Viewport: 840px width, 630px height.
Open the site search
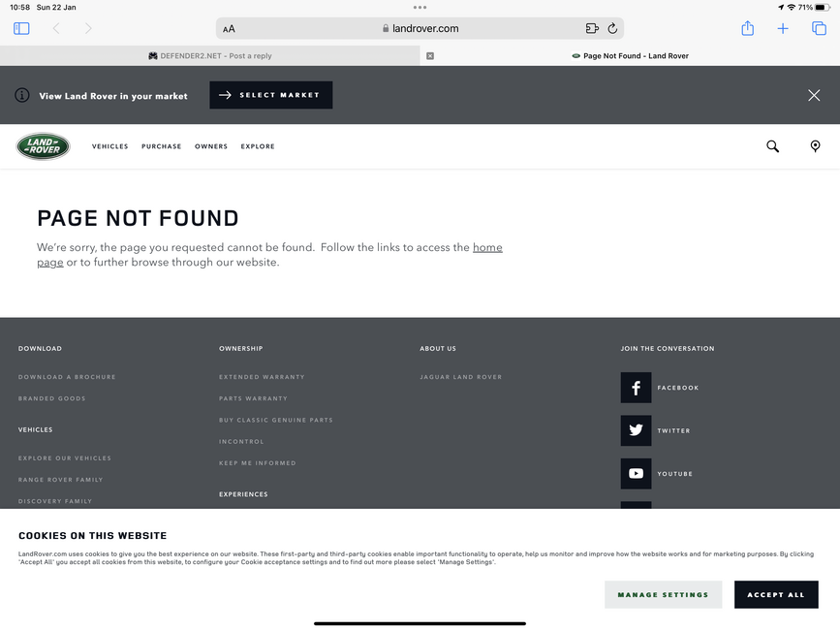[772, 146]
